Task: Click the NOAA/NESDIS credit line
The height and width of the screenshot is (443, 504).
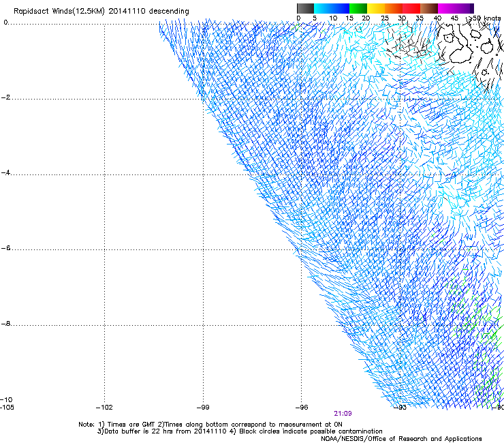Action: pos(401,439)
